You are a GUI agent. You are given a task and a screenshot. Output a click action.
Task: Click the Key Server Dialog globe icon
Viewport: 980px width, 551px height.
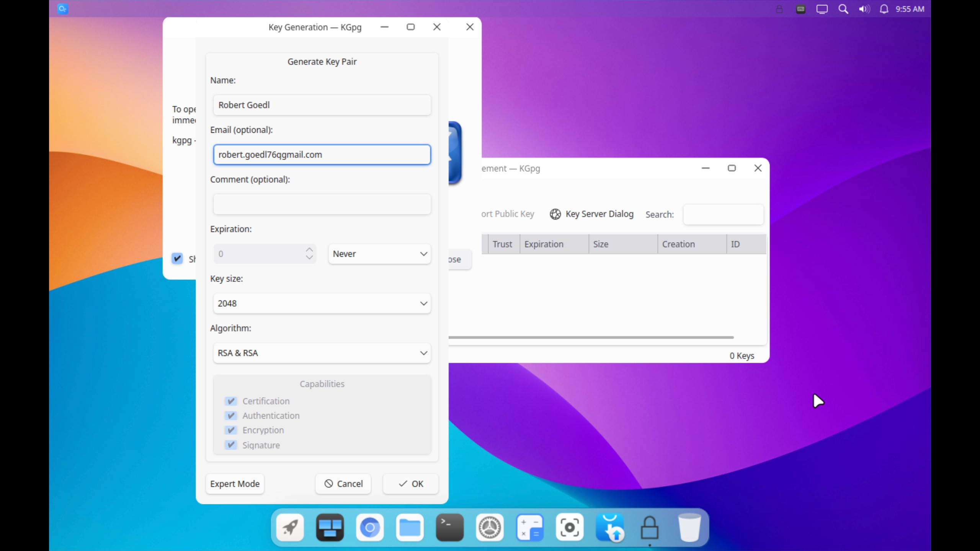click(555, 214)
